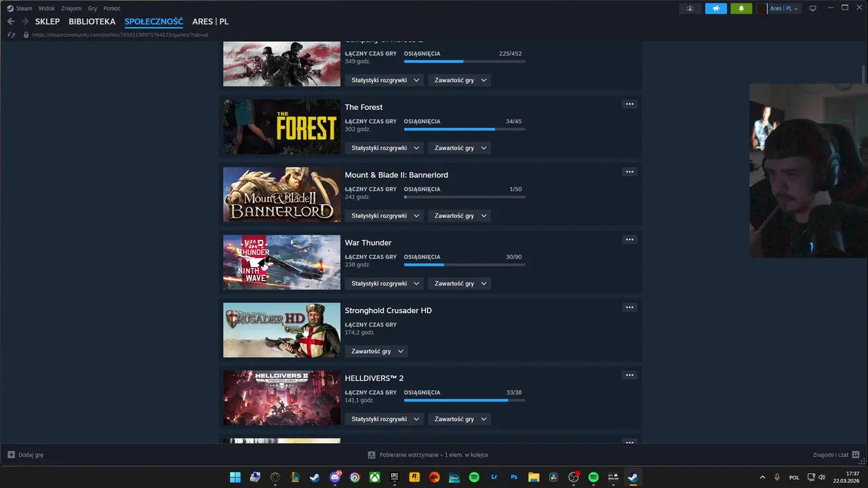Open the three-dots menu for The Forest
868x488 pixels.
point(629,104)
